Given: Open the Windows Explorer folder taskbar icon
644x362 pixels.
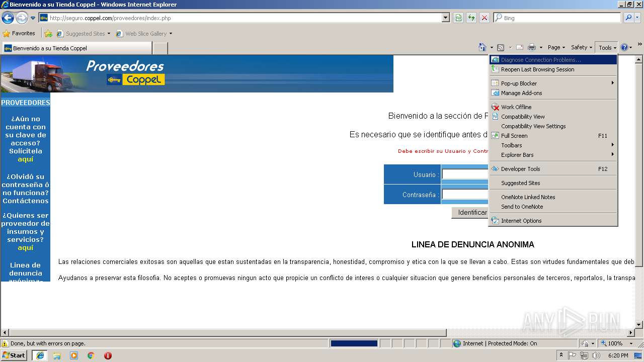Looking at the screenshot, I should point(57,355).
